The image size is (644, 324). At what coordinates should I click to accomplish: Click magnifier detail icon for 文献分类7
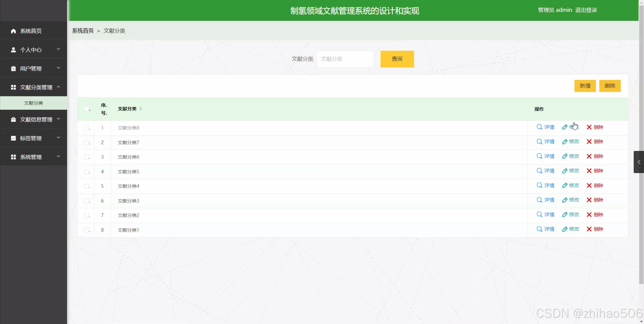(x=539, y=142)
